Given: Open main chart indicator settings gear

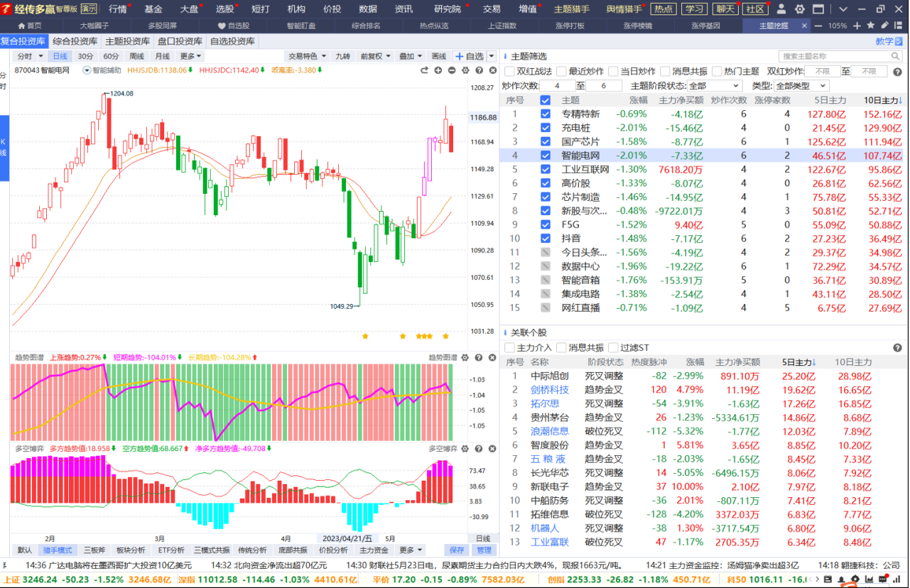Looking at the screenshot, I should coord(465,70).
